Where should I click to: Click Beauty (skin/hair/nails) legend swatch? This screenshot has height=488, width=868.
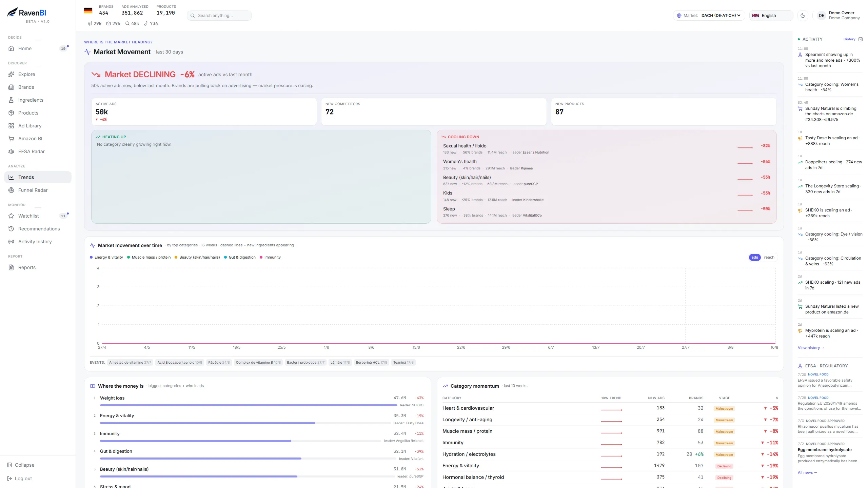tap(176, 257)
